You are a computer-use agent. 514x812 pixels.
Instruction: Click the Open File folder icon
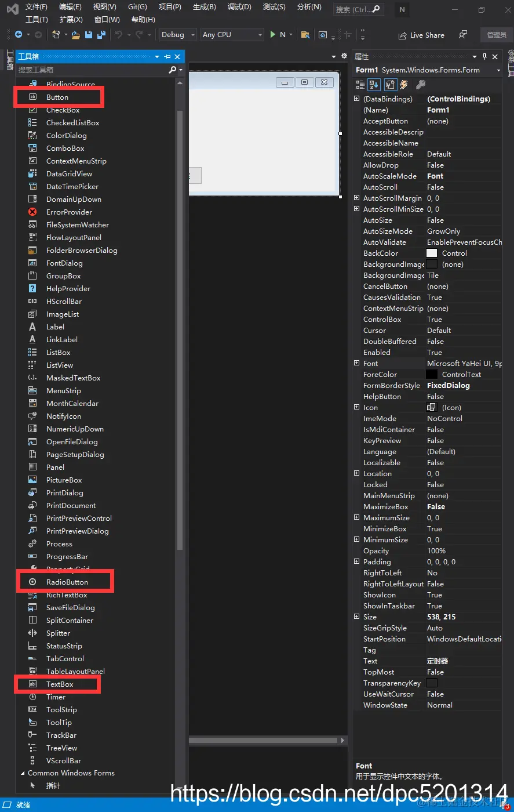pyautogui.click(x=76, y=35)
